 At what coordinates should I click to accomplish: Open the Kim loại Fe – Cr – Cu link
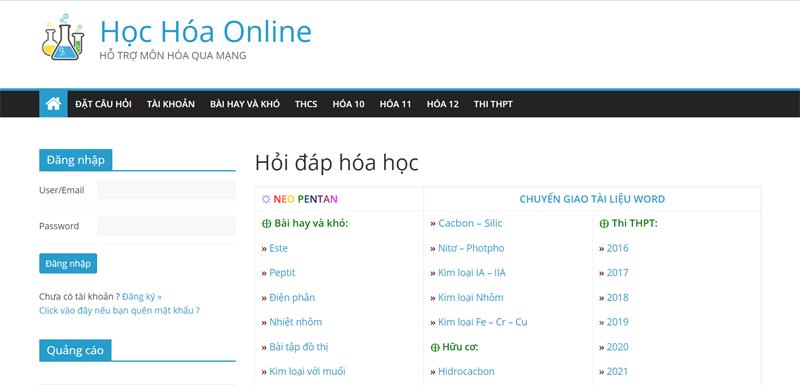tap(483, 322)
